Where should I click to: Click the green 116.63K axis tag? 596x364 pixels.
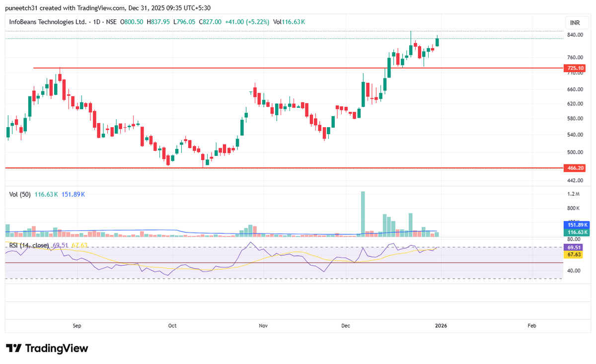pyautogui.click(x=577, y=232)
